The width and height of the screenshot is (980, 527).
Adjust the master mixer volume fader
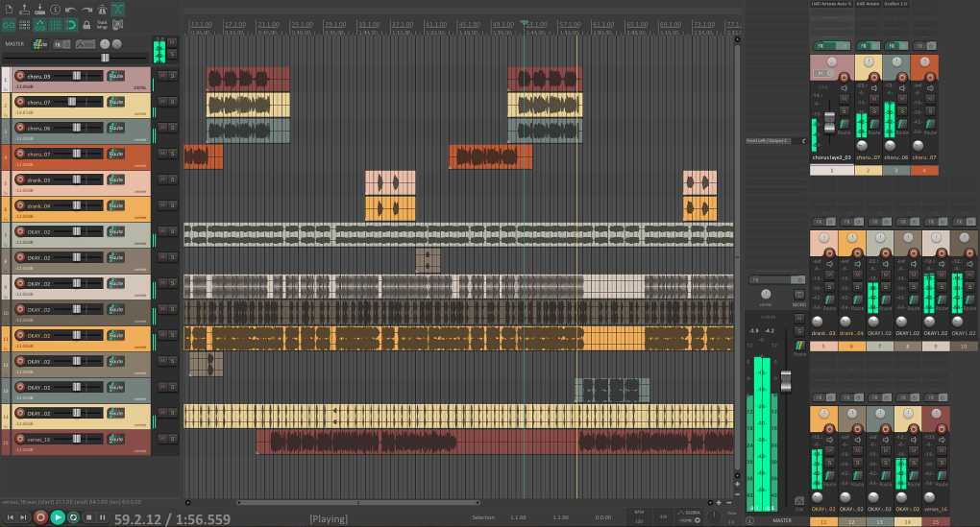[x=786, y=381]
